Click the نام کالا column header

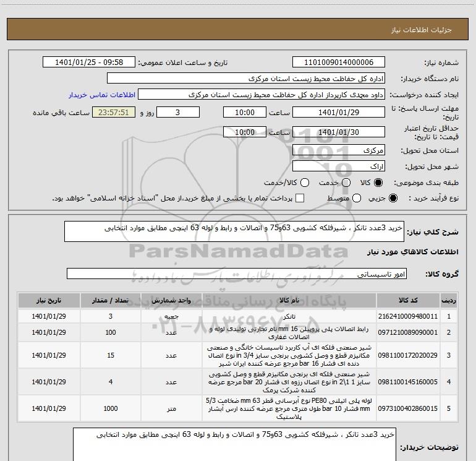pyautogui.click(x=289, y=301)
